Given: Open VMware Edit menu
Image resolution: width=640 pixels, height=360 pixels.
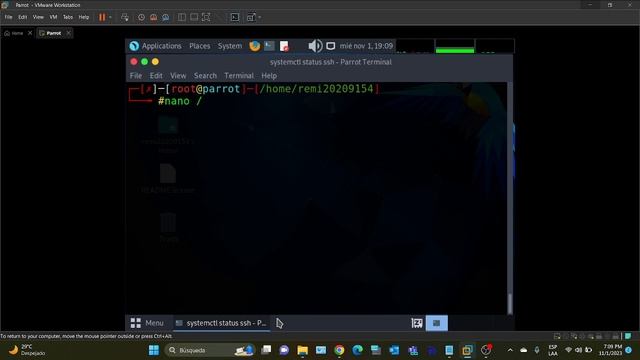Looking at the screenshot, I should 22,17.
